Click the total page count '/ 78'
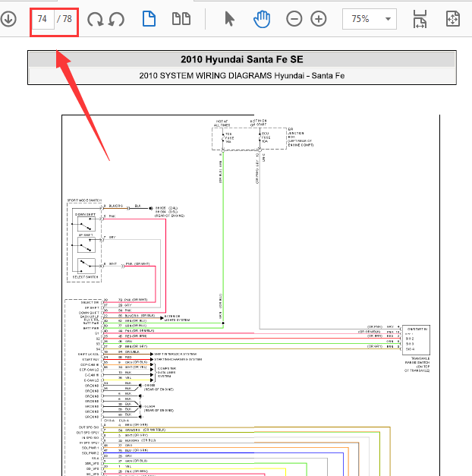This screenshot has width=472, height=476. pos(65,19)
